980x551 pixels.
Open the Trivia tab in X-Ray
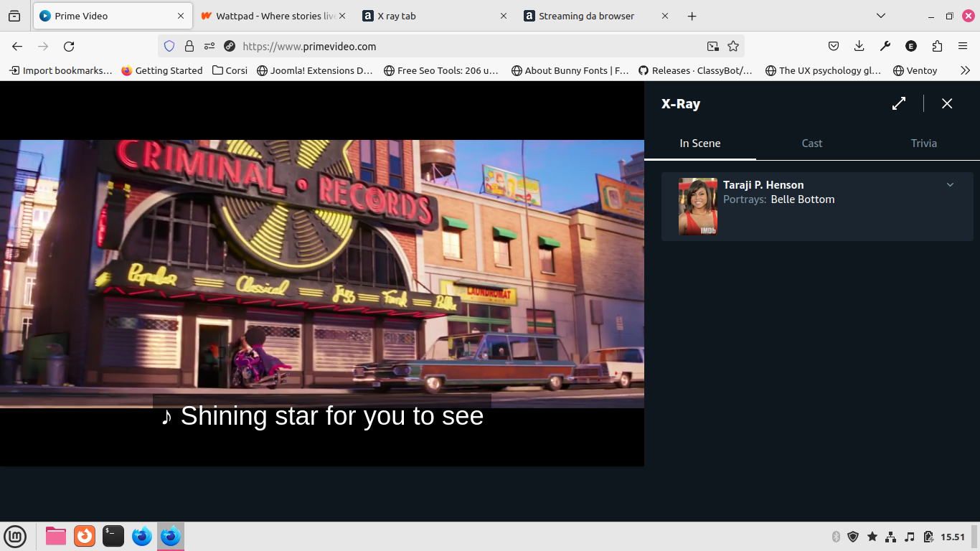point(923,143)
